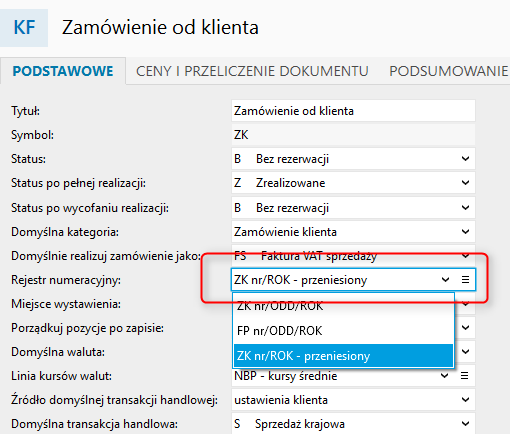
Task: Switch to the PODSTAWOWE tab
Action: click(63, 71)
